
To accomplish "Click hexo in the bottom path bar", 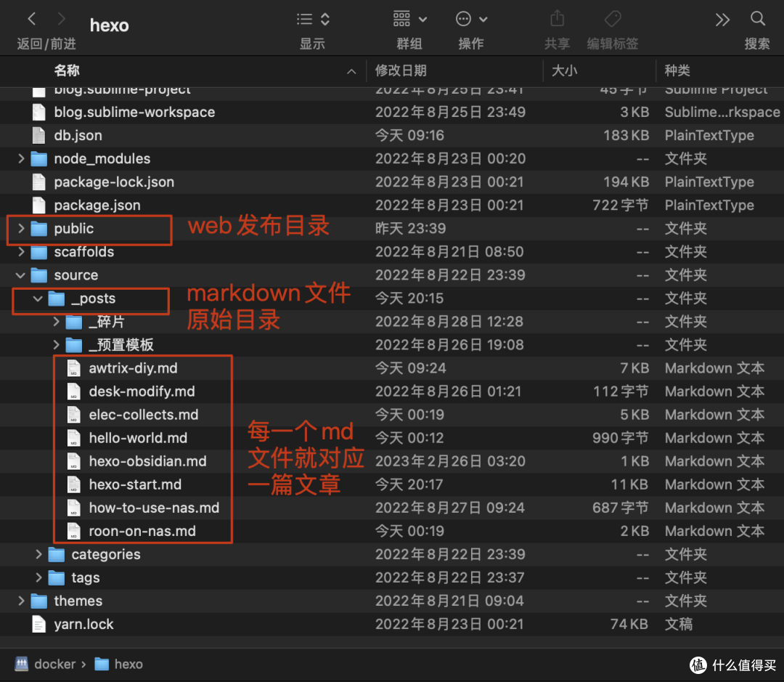I will pos(129,663).
